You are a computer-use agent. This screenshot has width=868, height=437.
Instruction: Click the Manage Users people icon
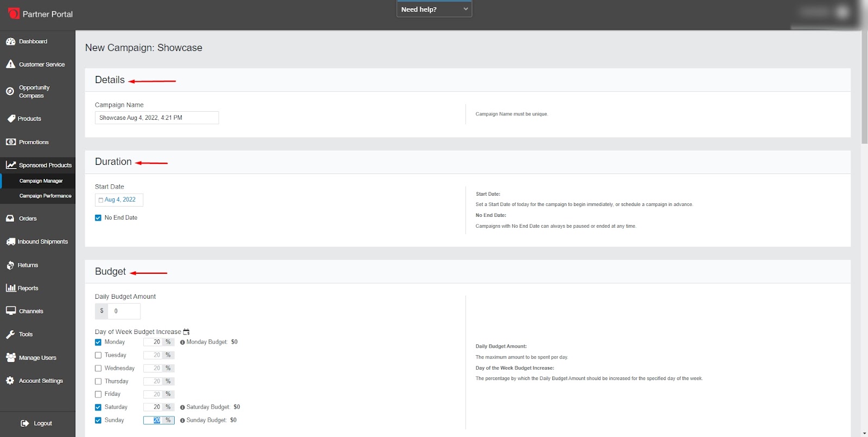[11, 357]
